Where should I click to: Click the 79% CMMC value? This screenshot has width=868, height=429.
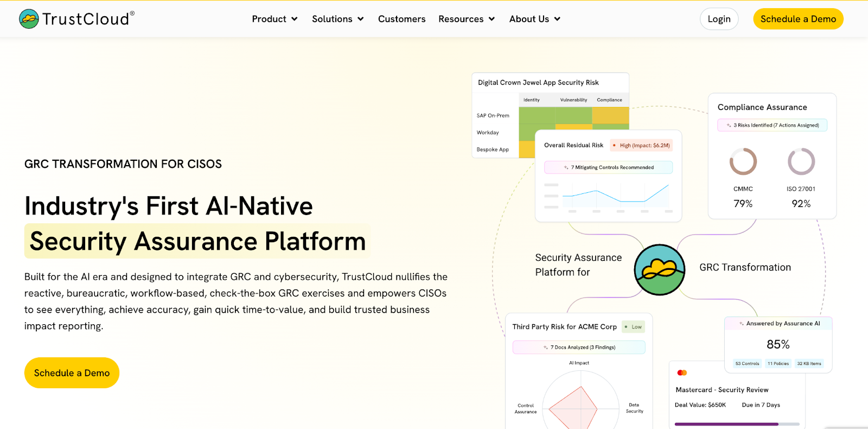743,204
